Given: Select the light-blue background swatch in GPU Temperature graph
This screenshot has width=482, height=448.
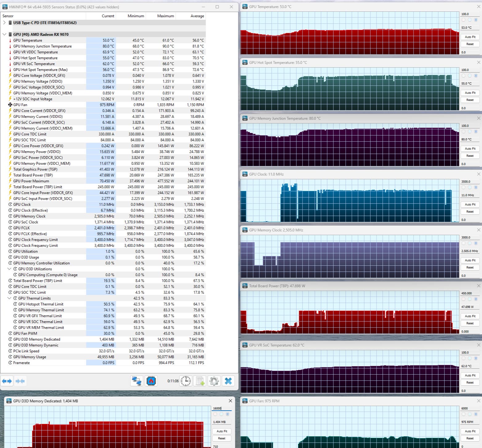Looking at the screenshot, I should click(470, 20).
